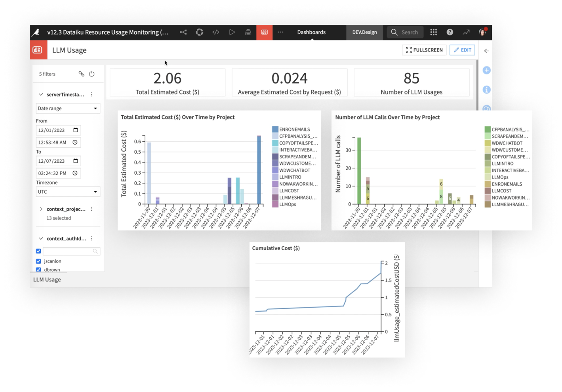Image resolution: width=562 pixels, height=392 pixels.
Task: Select the LLM Usage tab at bottom
Action: point(47,280)
